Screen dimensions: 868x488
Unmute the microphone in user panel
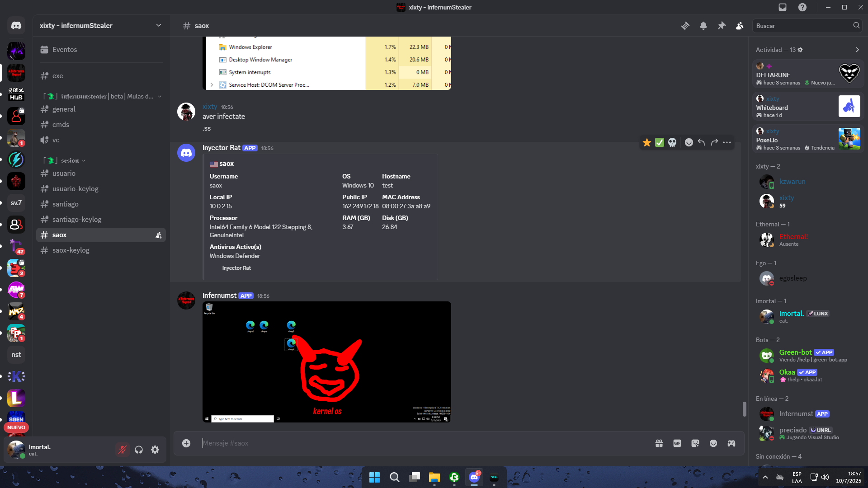click(123, 450)
